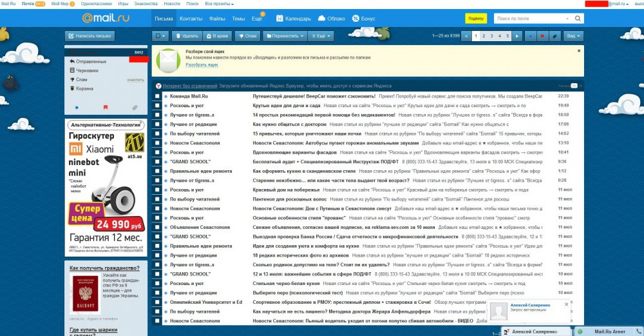
Task: Open toolbar Ещё dropdown
Action: pyautogui.click(x=321, y=36)
